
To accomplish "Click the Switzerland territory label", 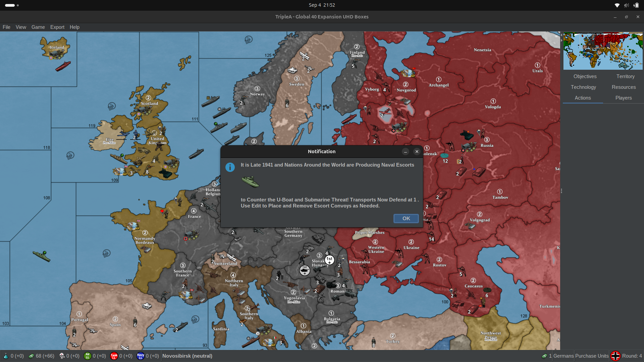I will point(225,264).
